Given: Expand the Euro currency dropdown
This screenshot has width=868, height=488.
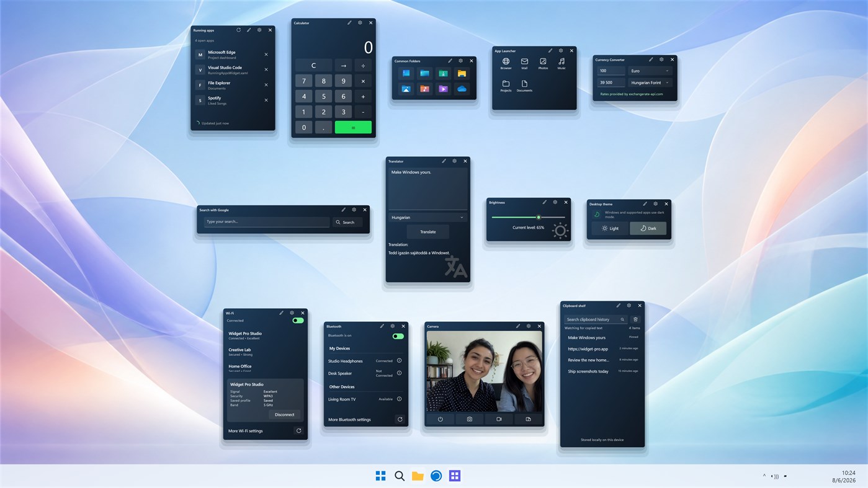Looking at the screenshot, I should pyautogui.click(x=650, y=71).
